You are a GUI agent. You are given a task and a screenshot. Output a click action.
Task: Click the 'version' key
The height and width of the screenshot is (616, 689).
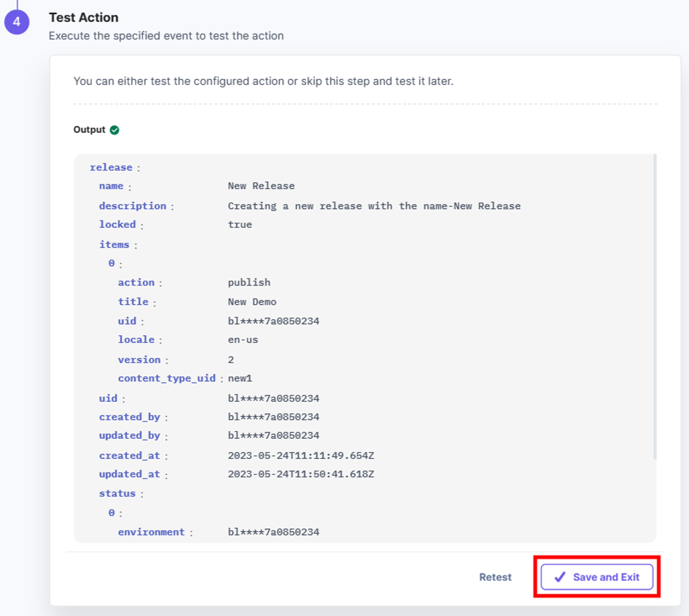(x=139, y=360)
